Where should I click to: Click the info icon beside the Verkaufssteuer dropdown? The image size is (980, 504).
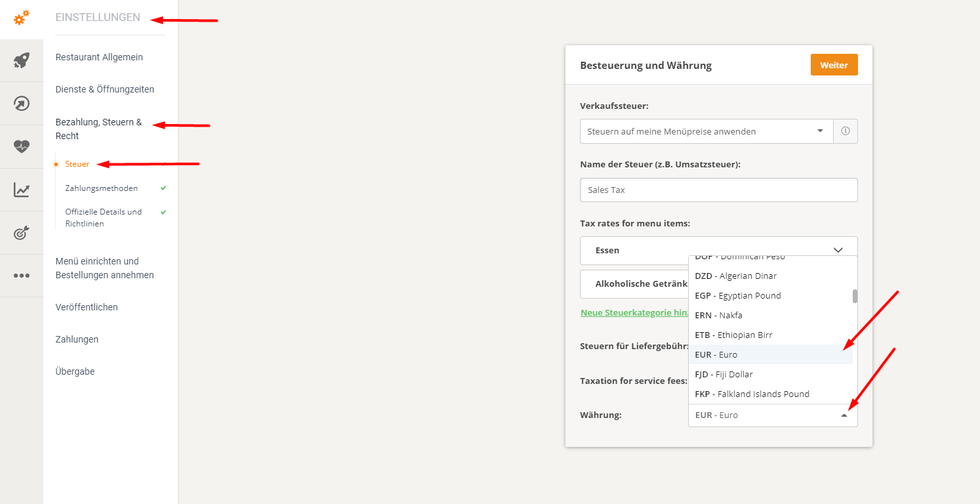tap(845, 131)
